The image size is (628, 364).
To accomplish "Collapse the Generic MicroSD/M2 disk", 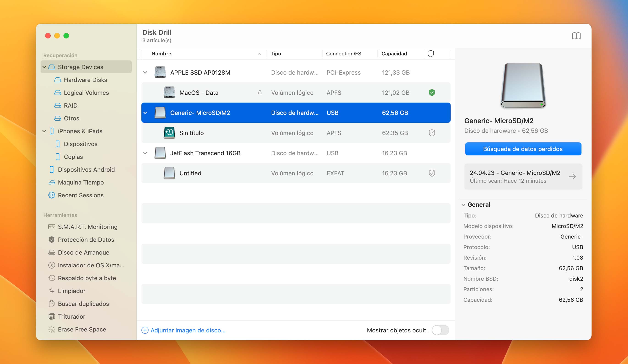I will [x=145, y=113].
